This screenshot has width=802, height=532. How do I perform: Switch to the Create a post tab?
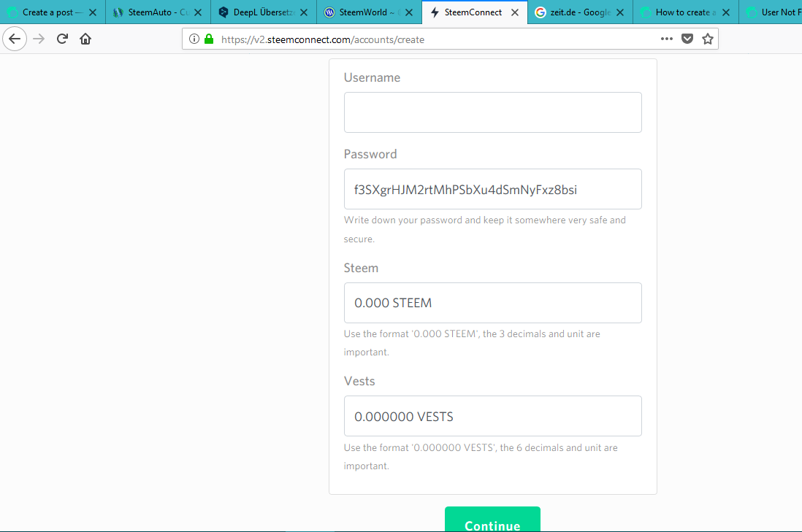tap(52, 12)
